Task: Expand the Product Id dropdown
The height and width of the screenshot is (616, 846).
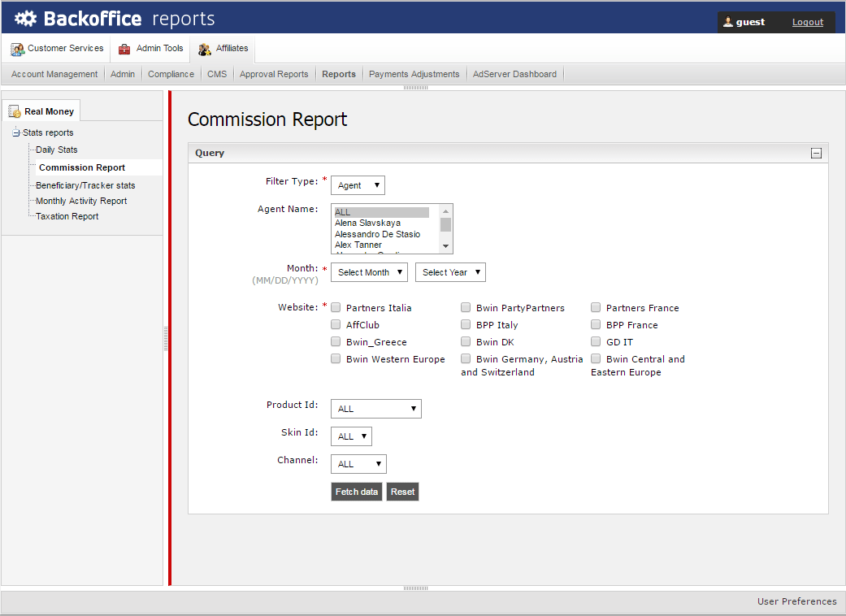Action: pyautogui.click(x=375, y=409)
